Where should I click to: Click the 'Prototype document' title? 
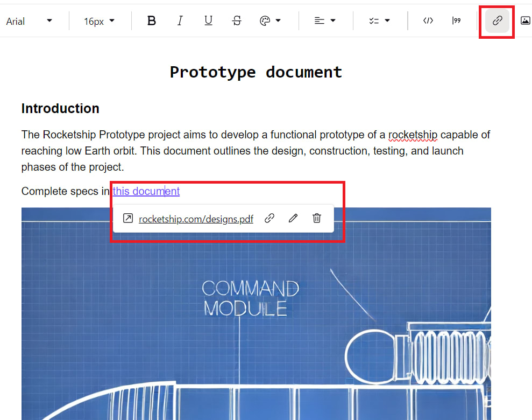click(256, 72)
